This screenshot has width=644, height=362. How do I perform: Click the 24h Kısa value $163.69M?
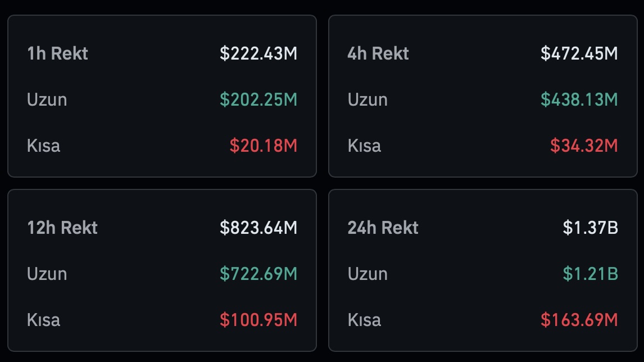579,320
